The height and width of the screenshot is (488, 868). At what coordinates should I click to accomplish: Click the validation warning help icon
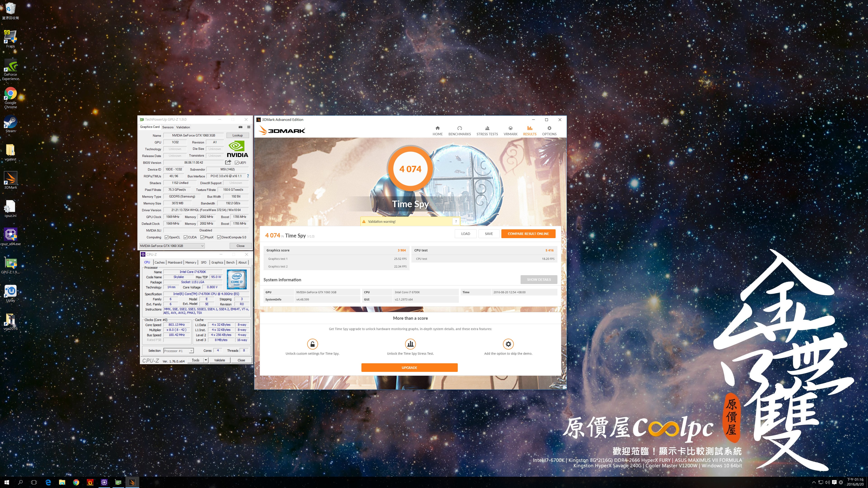click(455, 221)
